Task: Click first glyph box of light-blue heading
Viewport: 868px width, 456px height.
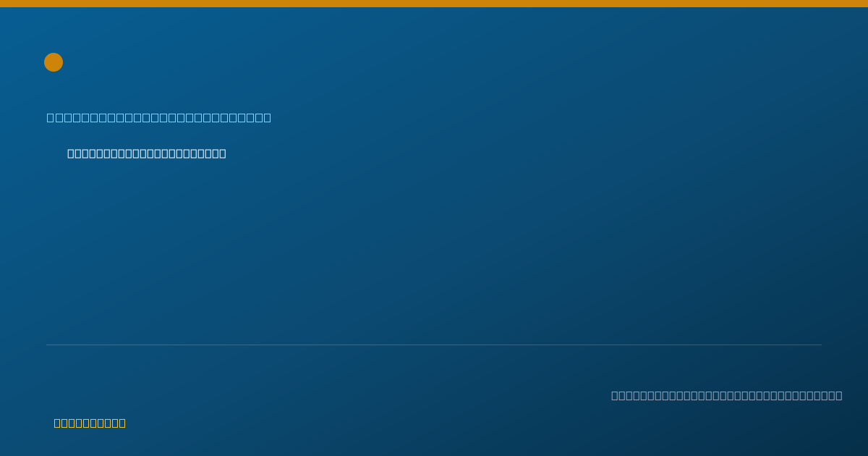Action: tap(51, 117)
